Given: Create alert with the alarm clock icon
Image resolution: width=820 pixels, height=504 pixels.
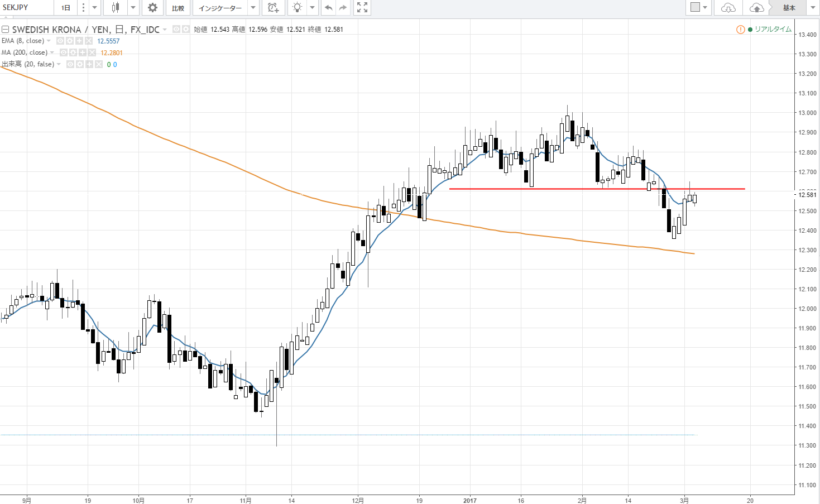Looking at the screenshot, I should (273, 8).
